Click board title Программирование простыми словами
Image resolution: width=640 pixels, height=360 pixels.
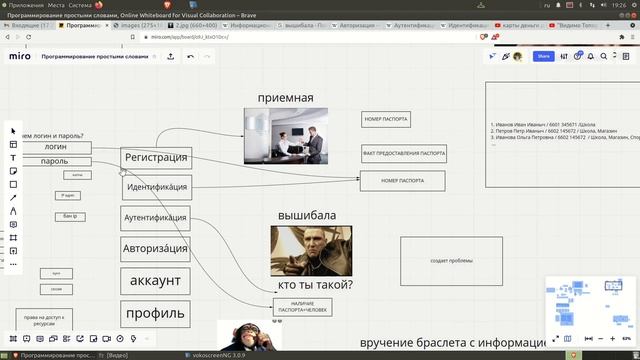pyautogui.click(x=95, y=56)
